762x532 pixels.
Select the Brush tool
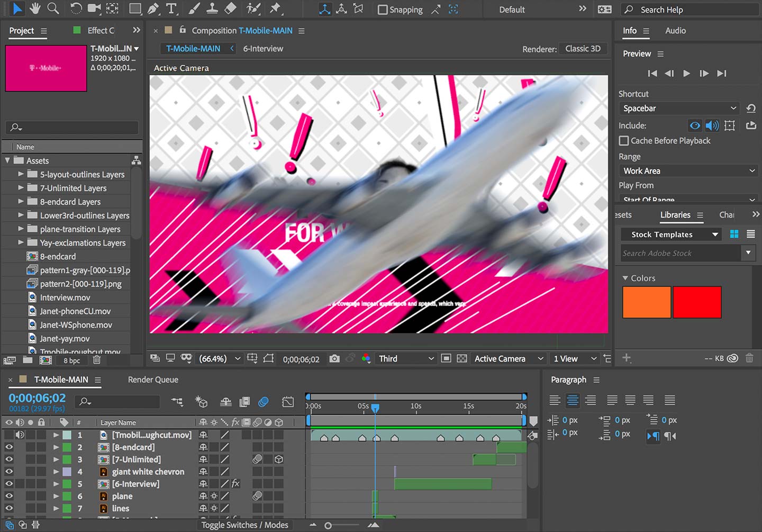click(194, 8)
